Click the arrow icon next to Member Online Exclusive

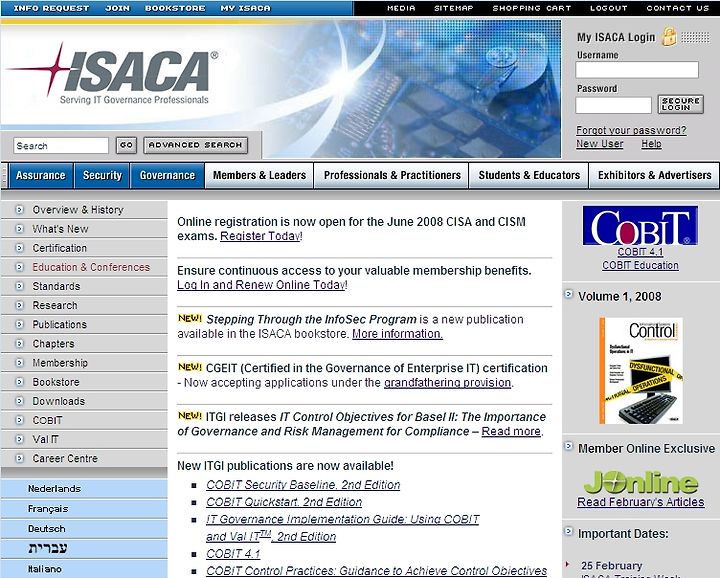[568, 446]
